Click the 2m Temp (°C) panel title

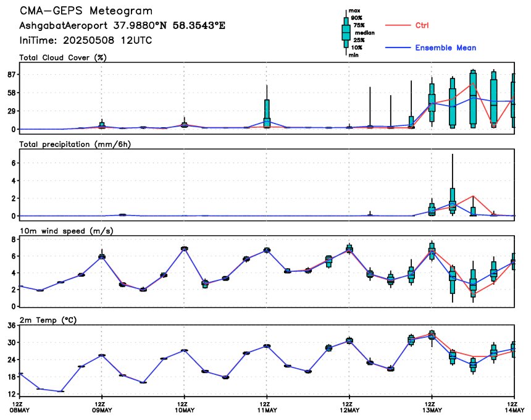pyautogui.click(x=48, y=320)
